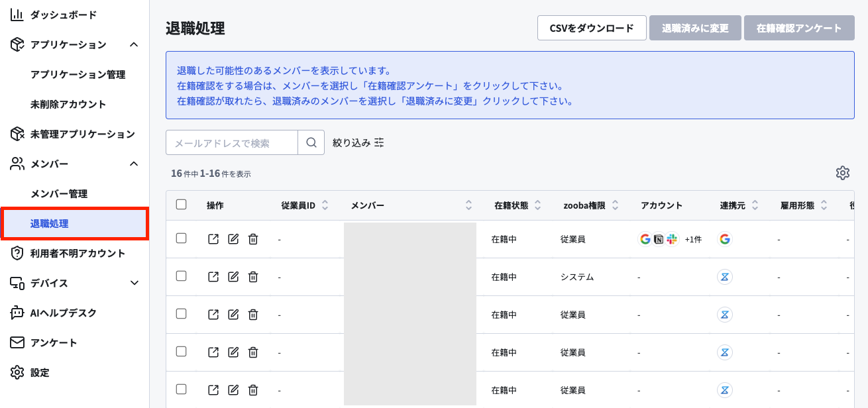Click 在籍中 status in システム row

click(x=504, y=277)
